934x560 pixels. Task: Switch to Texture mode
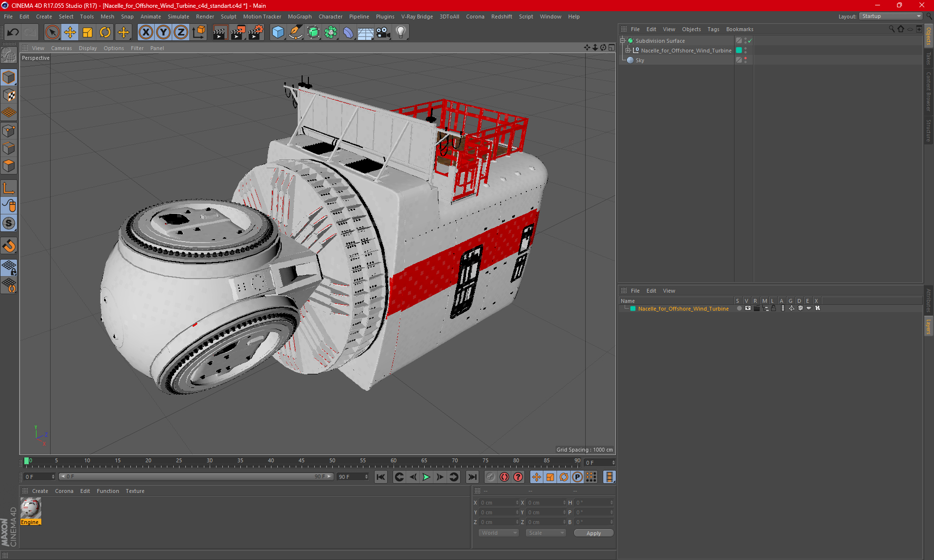tap(9, 95)
